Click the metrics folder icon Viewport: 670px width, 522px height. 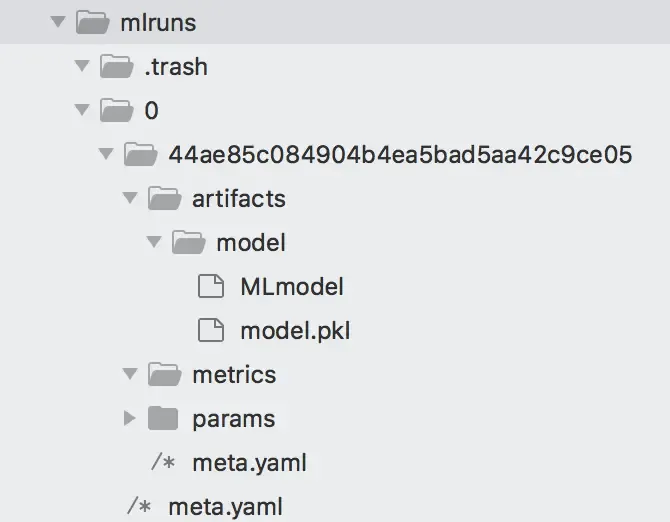(x=164, y=374)
